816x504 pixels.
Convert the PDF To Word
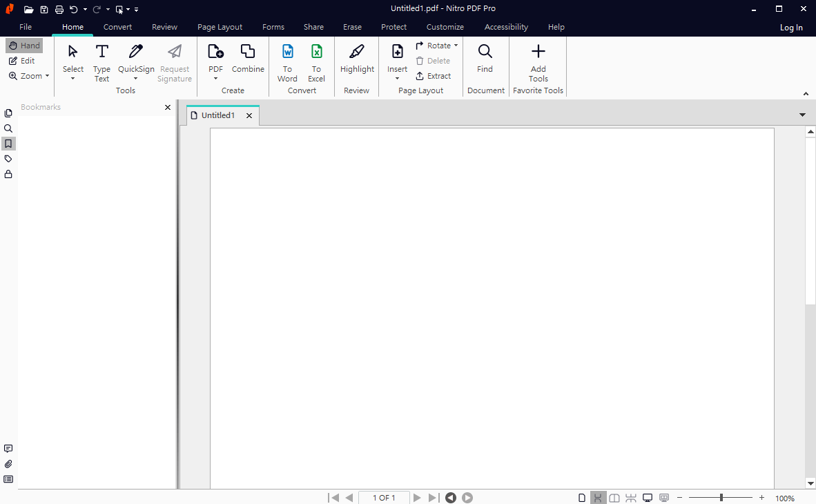point(287,62)
